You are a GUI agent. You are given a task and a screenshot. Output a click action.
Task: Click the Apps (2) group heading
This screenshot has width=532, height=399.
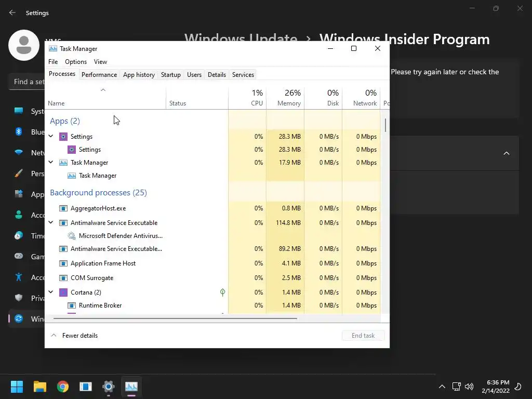(x=65, y=121)
